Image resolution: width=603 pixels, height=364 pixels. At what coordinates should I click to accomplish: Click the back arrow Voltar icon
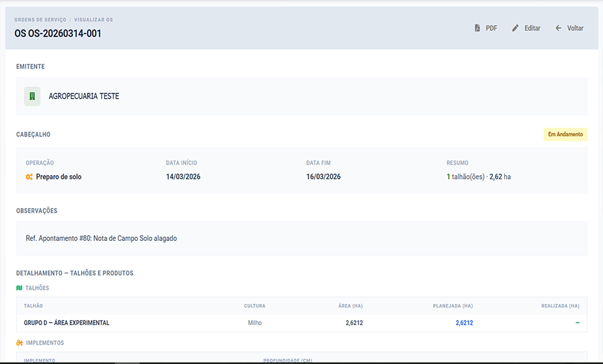coord(558,28)
